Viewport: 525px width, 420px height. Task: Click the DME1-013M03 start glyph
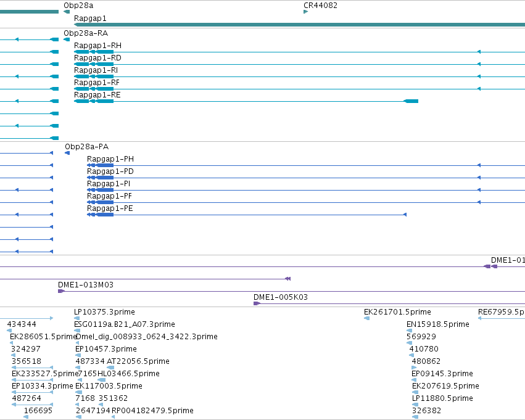(61, 291)
